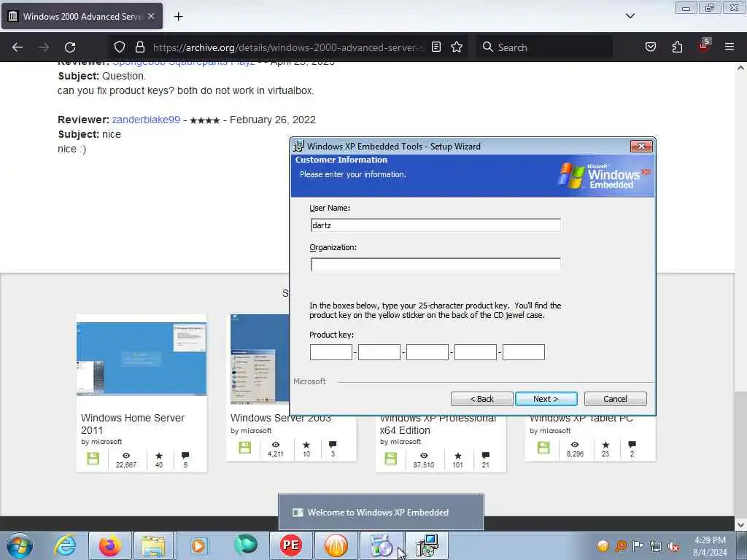
Task: Go back with the browser back arrow
Action: click(18, 47)
